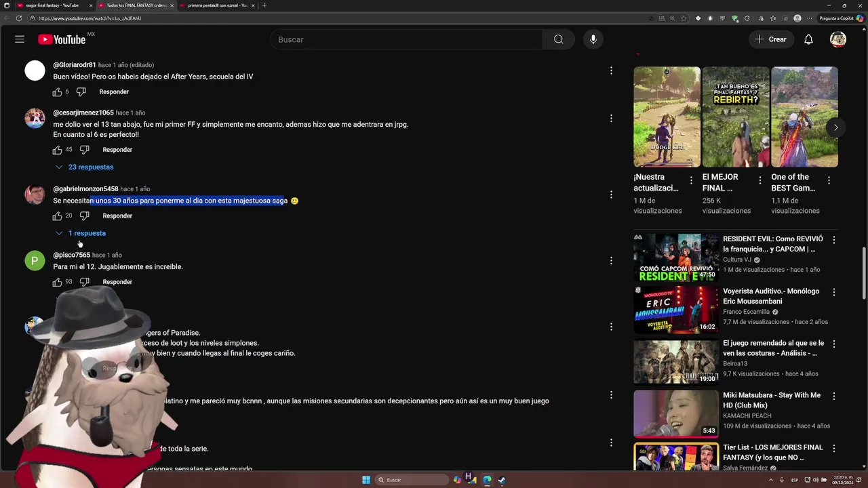868x488 pixels.
Task: Open options menu for @pisco7565's comment
Action: click(x=611, y=260)
